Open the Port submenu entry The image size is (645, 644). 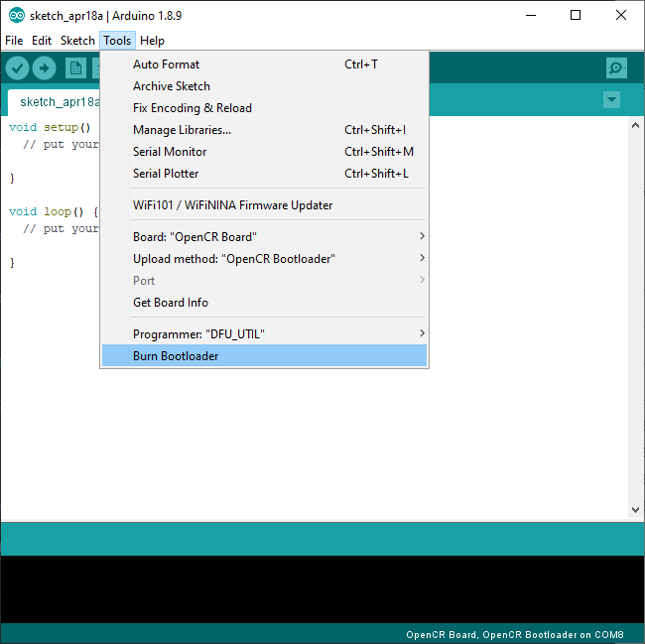tap(264, 281)
